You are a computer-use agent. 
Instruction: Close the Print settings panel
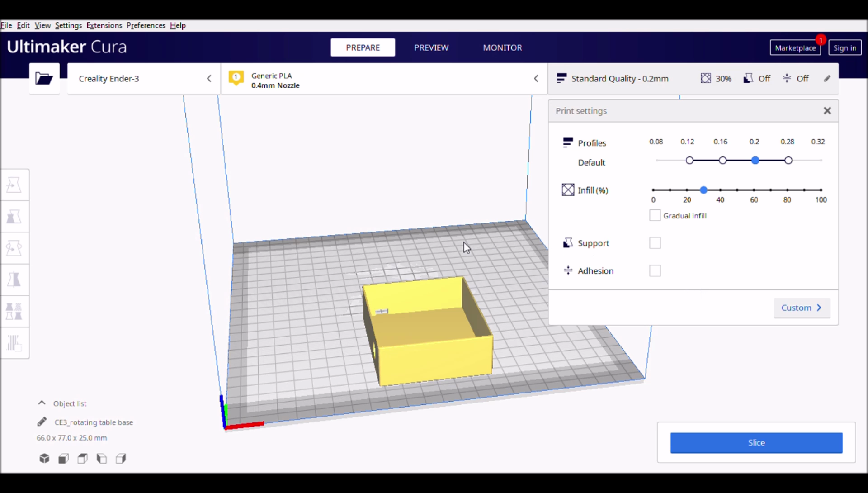click(x=827, y=111)
